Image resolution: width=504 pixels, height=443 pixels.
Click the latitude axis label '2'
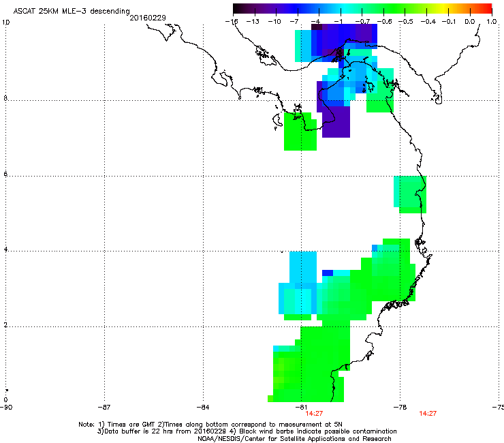(5, 324)
